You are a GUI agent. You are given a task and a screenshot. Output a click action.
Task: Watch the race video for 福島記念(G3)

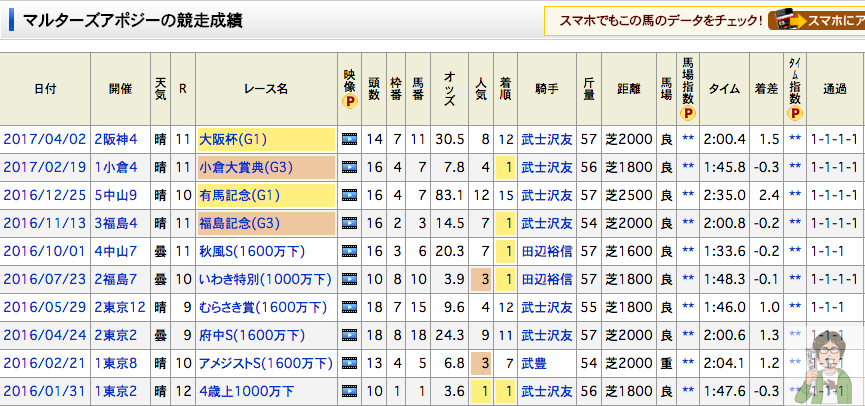tap(350, 223)
